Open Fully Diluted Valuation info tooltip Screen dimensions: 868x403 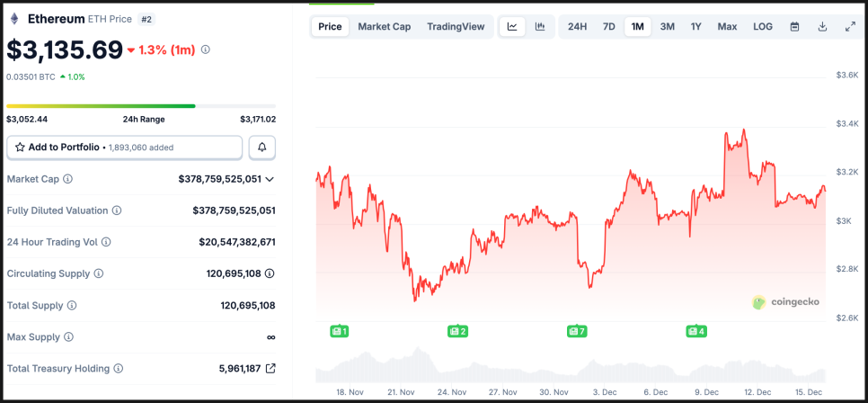(117, 210)
